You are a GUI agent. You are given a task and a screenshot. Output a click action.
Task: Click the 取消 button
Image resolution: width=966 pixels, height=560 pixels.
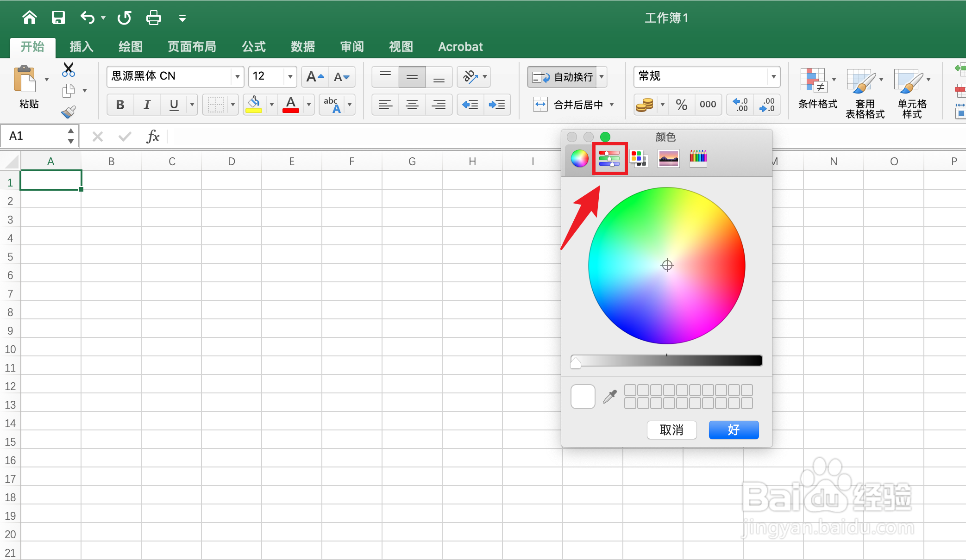(671, 430)
